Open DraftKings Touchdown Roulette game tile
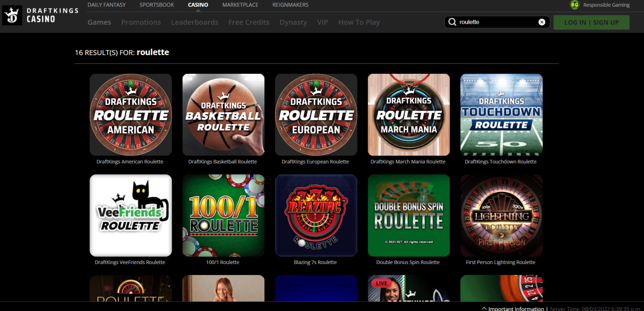This screenshot has height=311, width=644. pyautogui.click(x=501, y=115)
